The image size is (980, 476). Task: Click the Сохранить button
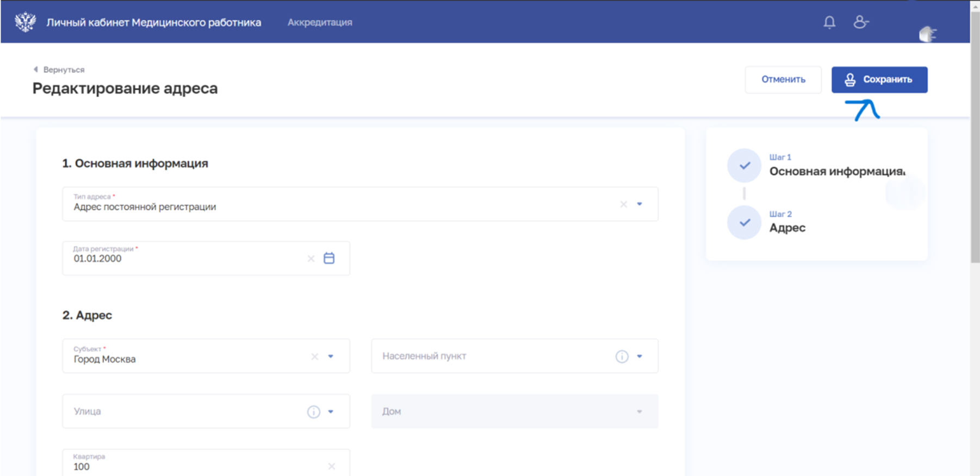pos(879,80)
